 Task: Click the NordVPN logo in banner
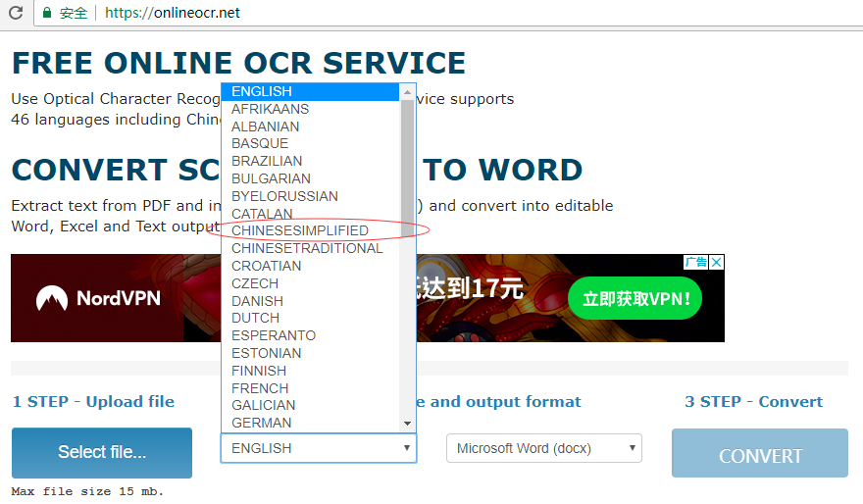(x=98, y=298)
